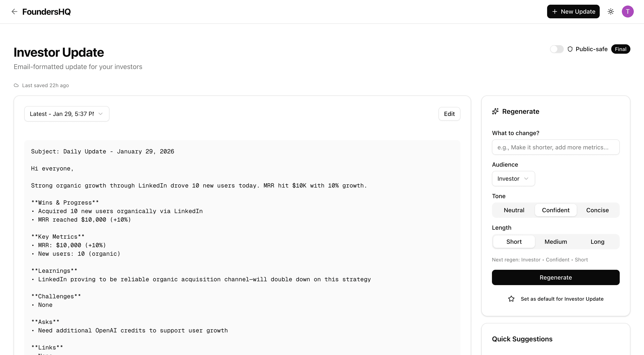Viewport: 644px width, 355px height.
Task: Expand the Investor audience dropdown
Action: 513,179
